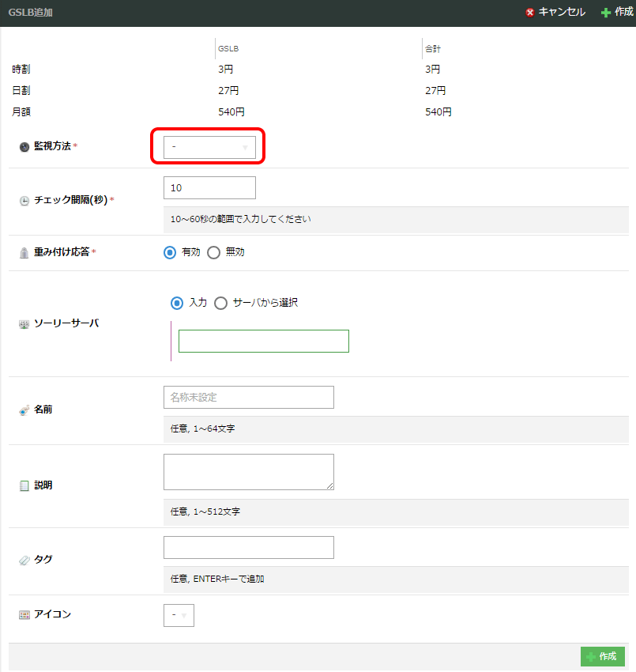Viewport: 636px width, 672px height.
Task: Click the 説明 text area
Action: [x=248, y=472]
